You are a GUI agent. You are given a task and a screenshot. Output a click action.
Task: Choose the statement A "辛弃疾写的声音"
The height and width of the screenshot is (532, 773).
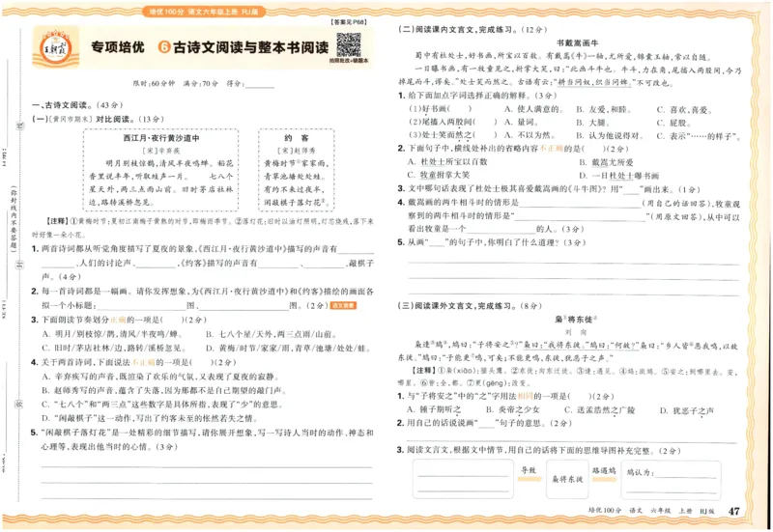(161, 377)
